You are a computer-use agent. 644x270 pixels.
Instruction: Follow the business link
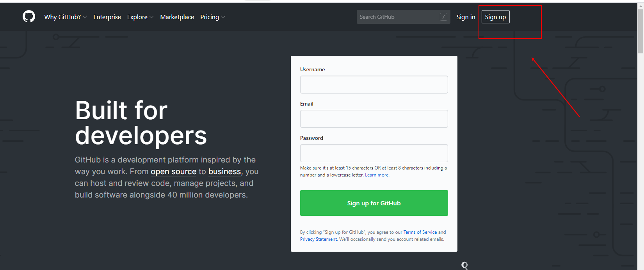224,171
